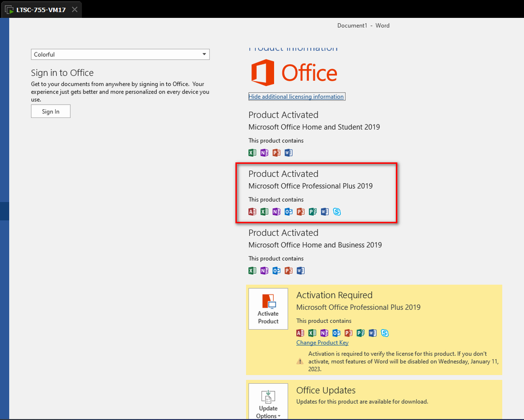Image resolution: width=524 pixels, height=420 pixels.
Task: Click PowerPoint icon in Activation Required section
Action: coord(348,333)
